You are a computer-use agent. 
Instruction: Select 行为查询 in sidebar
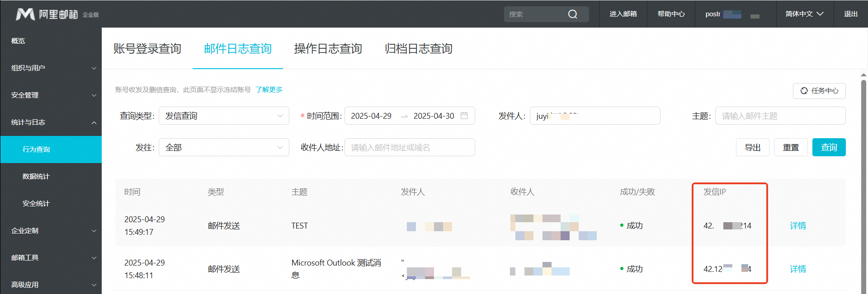[51, 149]
